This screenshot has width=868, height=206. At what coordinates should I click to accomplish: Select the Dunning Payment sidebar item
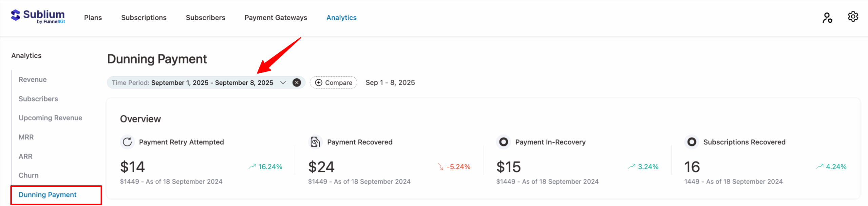(x=48, y=194)
